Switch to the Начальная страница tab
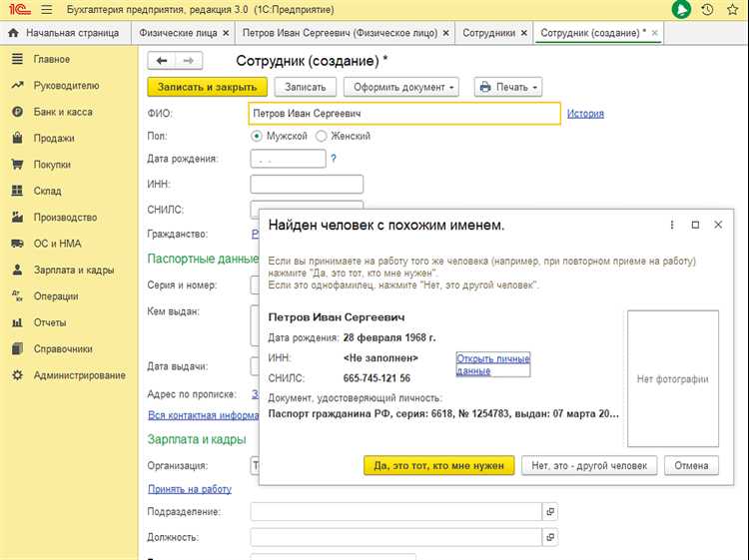 (x=66, y=33)
